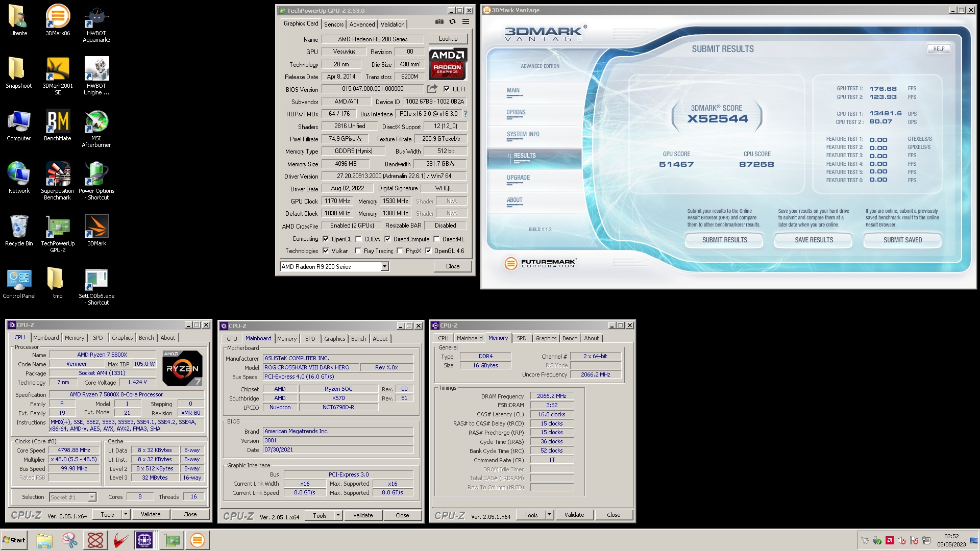Viewport: 980px width, 551px height.
Task: Expand Tools dropdown arrow in CPU-Z Mainboard window
Action: point(338,516)
